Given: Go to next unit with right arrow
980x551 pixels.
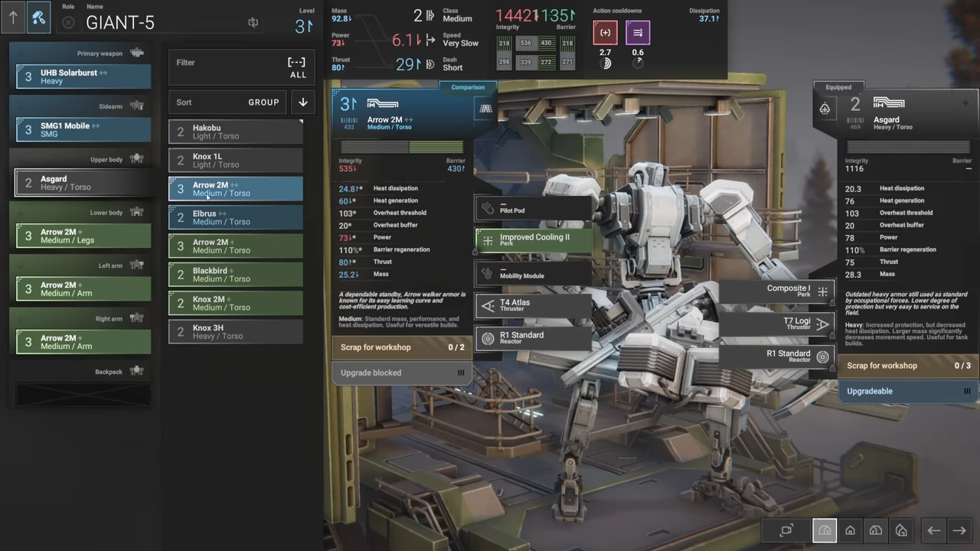Looking at the screenshot, I should click(x=959, y=530).
